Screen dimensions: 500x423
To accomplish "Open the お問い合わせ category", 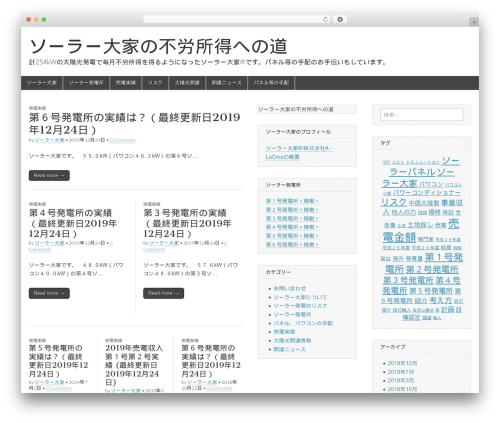I will (289, 288).
